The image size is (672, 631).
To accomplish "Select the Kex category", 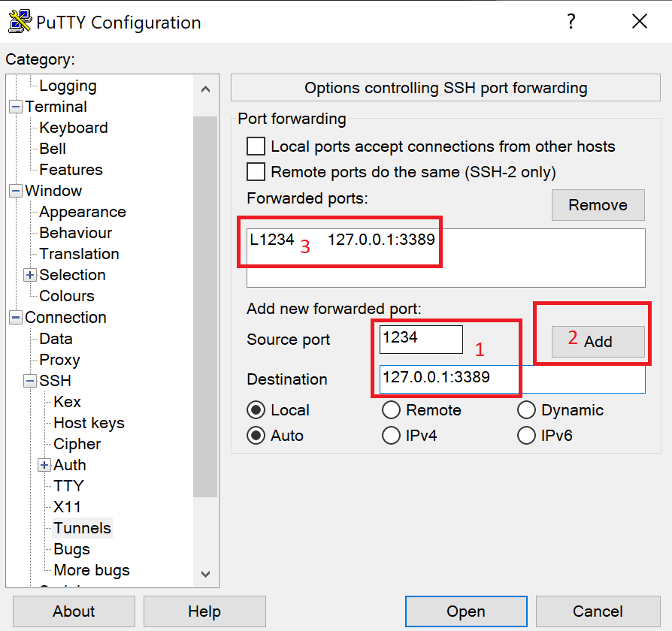I will pyautogui.click(x=67, y=402).
